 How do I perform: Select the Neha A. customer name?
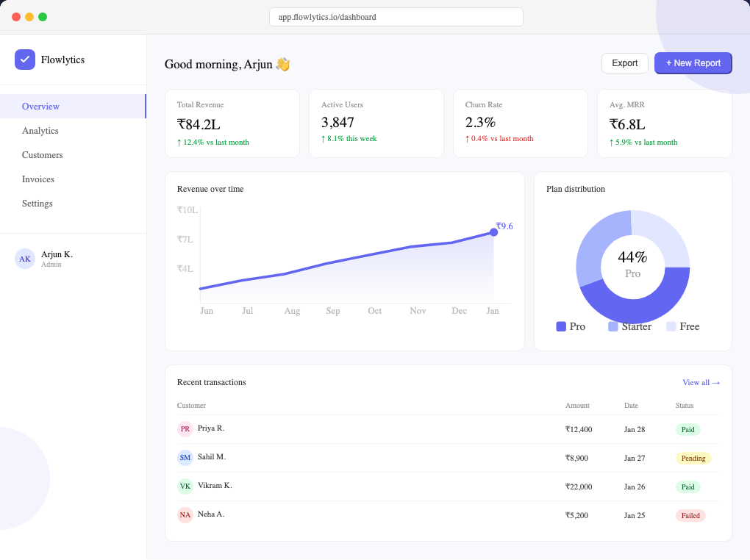(211, 514)
